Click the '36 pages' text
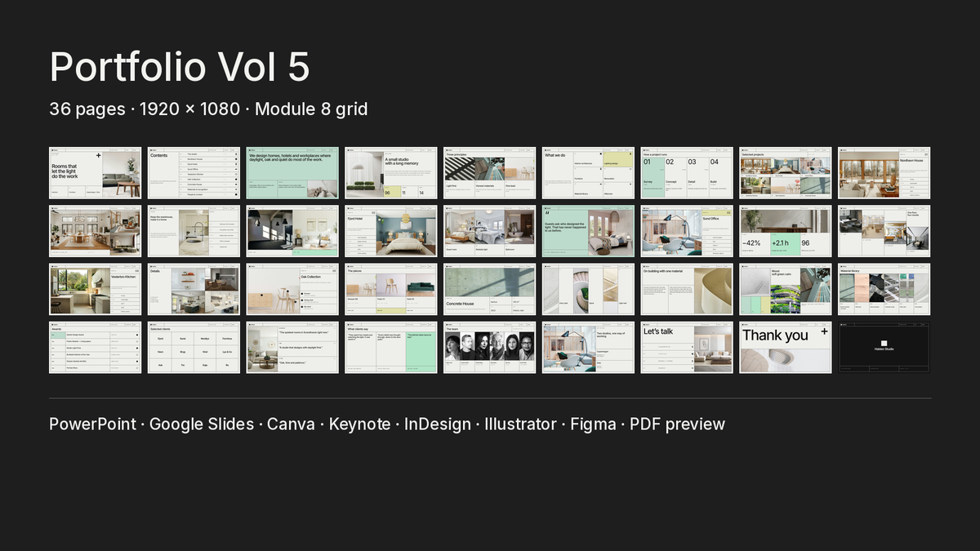This screenshot has width=980, height=551. (87, 109)
